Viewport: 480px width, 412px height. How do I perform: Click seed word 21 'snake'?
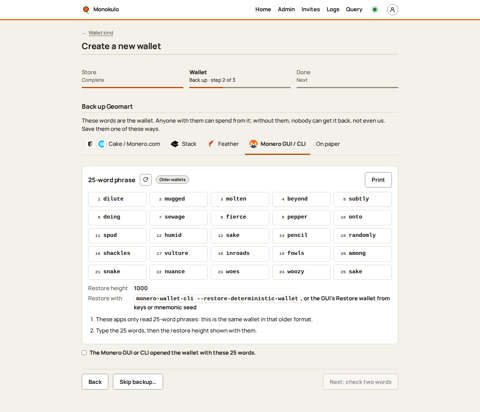coord(117,272)
